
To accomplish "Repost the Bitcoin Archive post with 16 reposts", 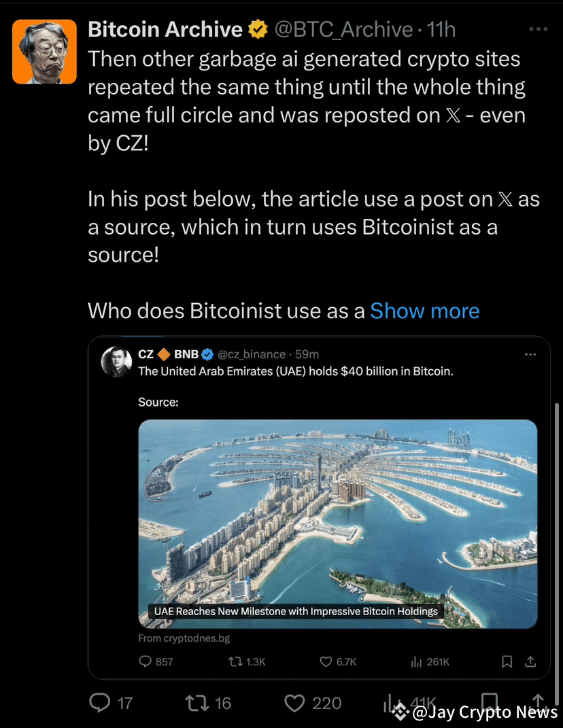I will [x=198, y=702].
